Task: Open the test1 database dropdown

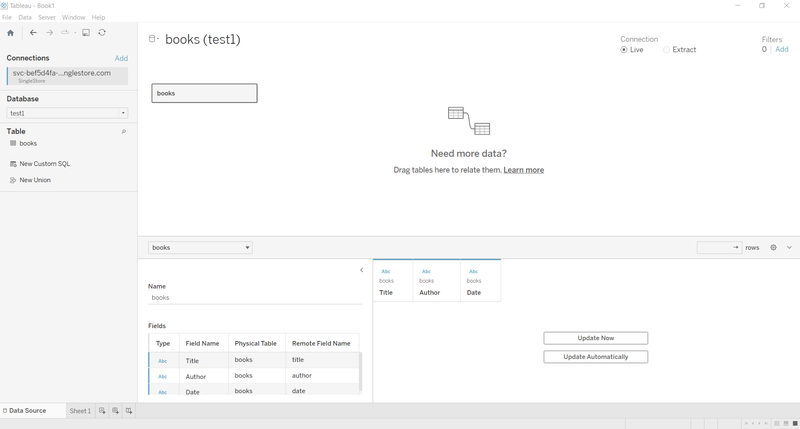Action: (67, 113)
